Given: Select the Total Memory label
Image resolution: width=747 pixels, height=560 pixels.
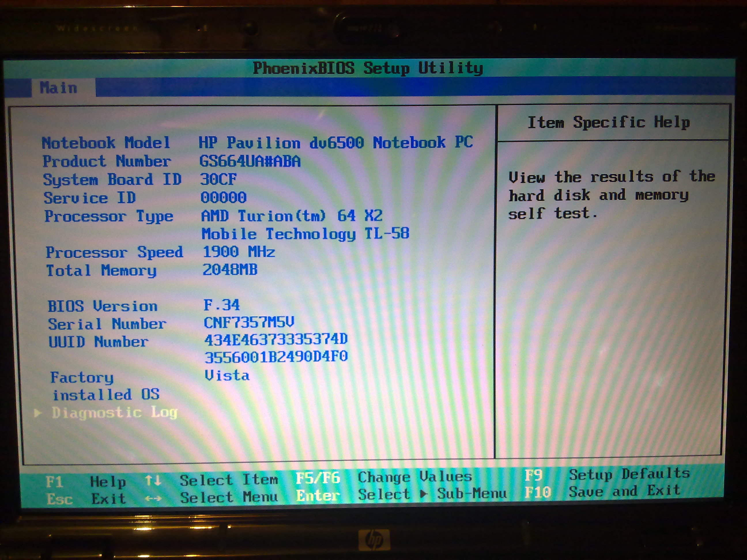Looking at the screenshot, I should [102, 271].
